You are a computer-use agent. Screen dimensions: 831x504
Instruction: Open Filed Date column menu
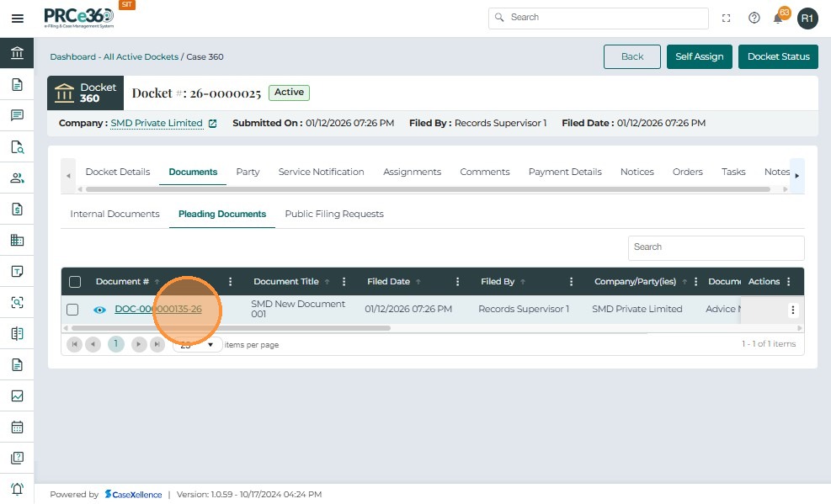(457, 282)
